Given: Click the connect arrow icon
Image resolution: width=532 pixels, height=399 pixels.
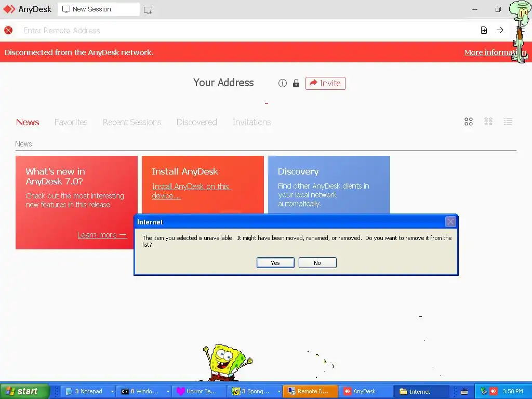Looking at the screenshot, I should [x=500, y=30].
